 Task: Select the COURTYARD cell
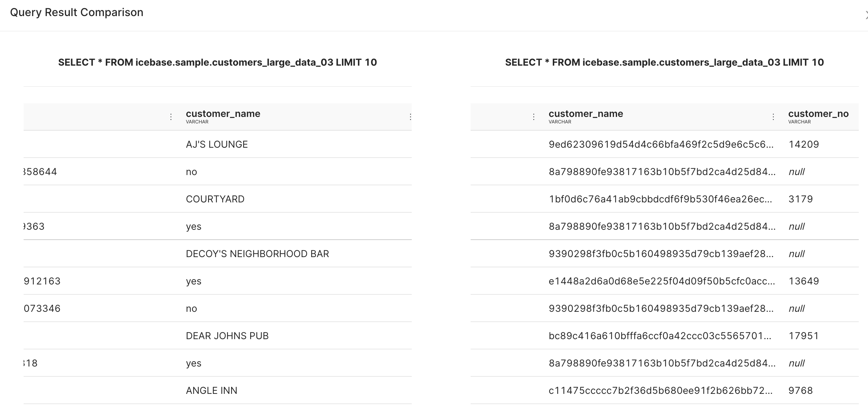click(215, 199)
